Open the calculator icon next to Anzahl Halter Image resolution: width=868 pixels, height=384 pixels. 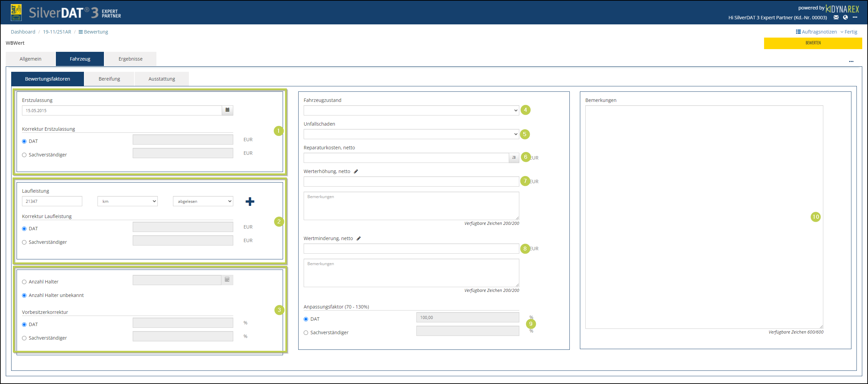(x=227, y=280)
